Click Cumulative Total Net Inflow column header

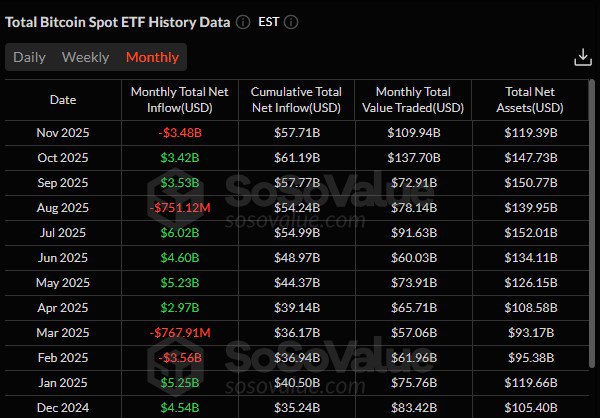pos(301,99)
